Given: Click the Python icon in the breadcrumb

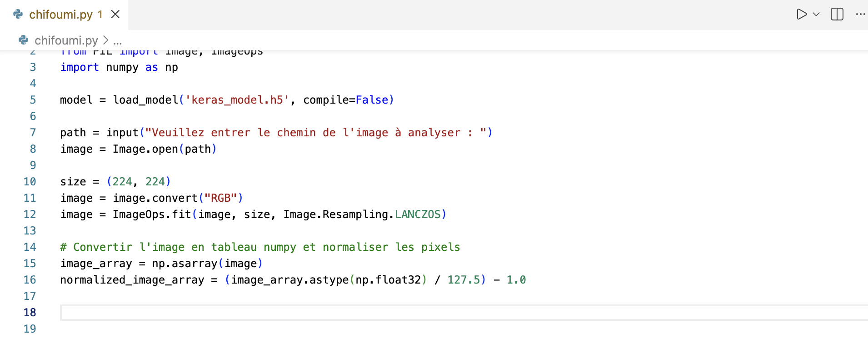Looking at the screenshot, I should pyautogui.click(x=24, y=40).
